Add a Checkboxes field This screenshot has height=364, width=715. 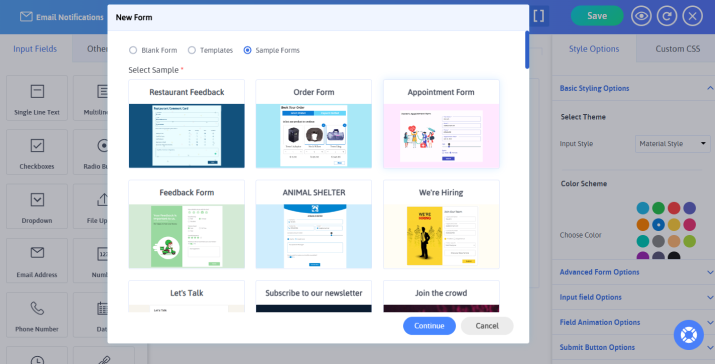[37, 152]
